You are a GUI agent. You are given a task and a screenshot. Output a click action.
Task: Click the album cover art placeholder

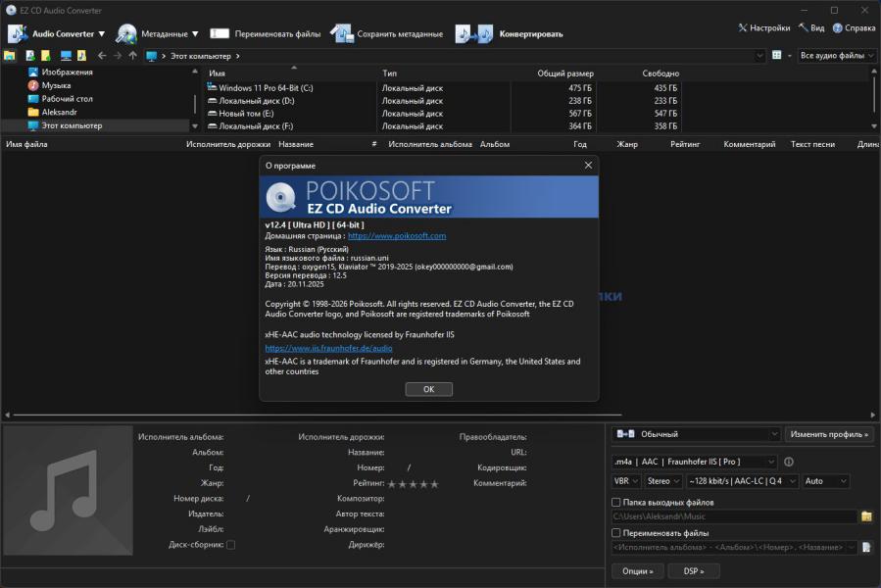pos(67,490)
